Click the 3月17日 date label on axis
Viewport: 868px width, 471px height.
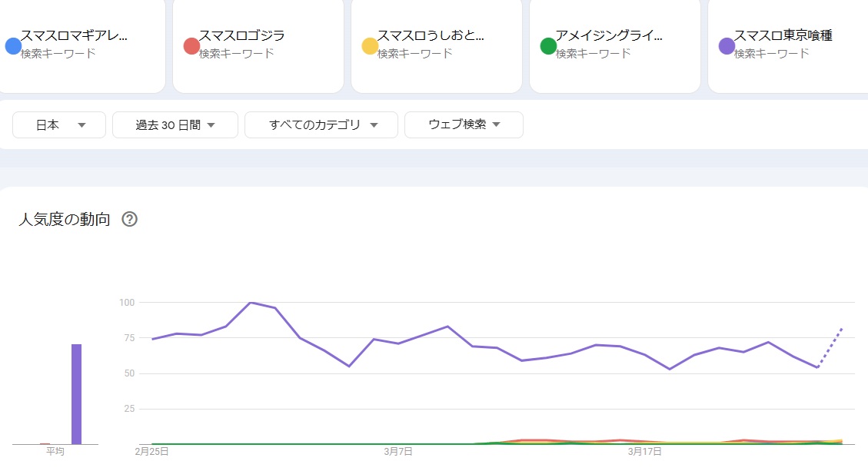pyautogui.click(x=644, y=452)
